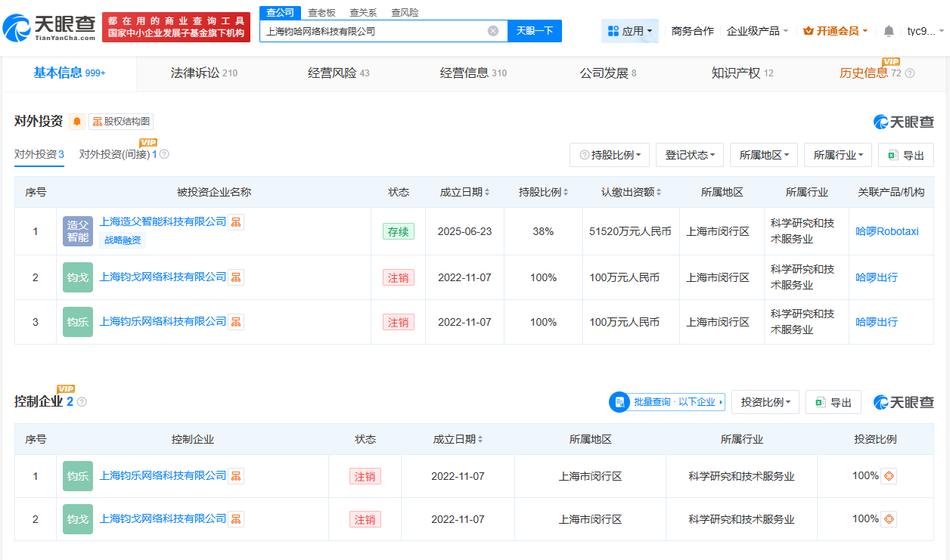Open the 股权结构图 equity chart button
Viewport: 950px width, 560px height.
click(121, 122)
